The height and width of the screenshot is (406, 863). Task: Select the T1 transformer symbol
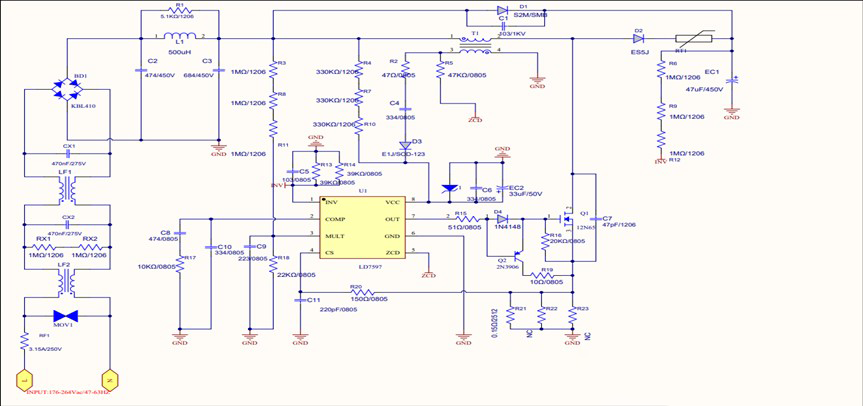coord(476,46)
